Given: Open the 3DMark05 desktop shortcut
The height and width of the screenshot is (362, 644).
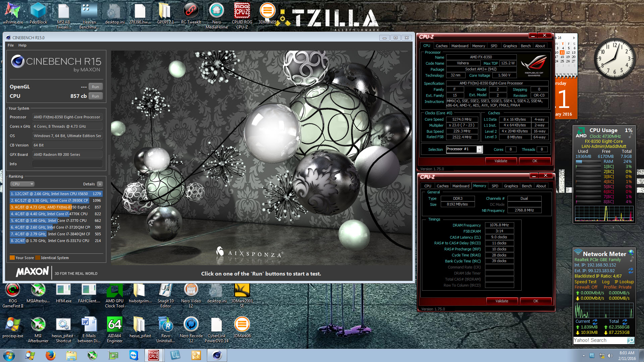Looking at the screenshot, I should 267,13.
